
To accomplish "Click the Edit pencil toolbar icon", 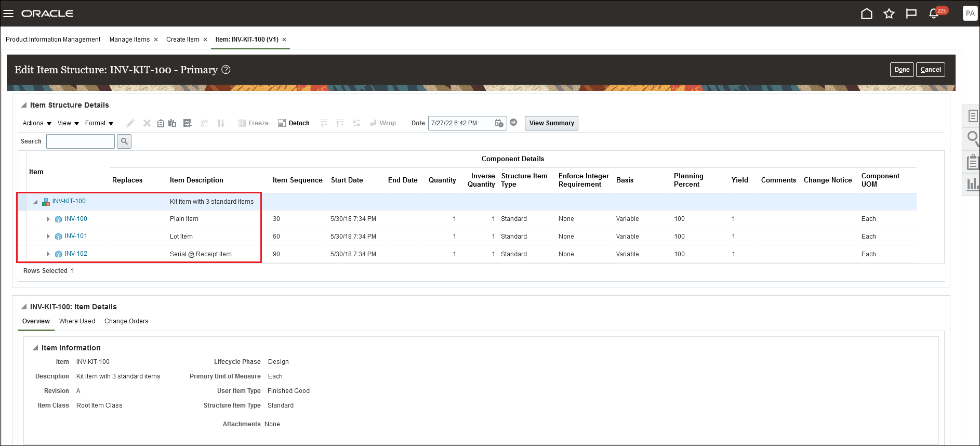I will 130,123.
